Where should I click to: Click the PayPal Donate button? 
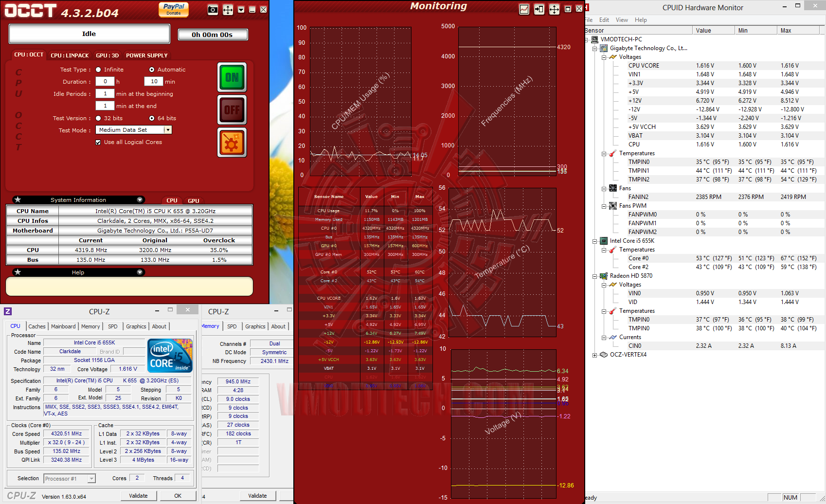[174, 9]
